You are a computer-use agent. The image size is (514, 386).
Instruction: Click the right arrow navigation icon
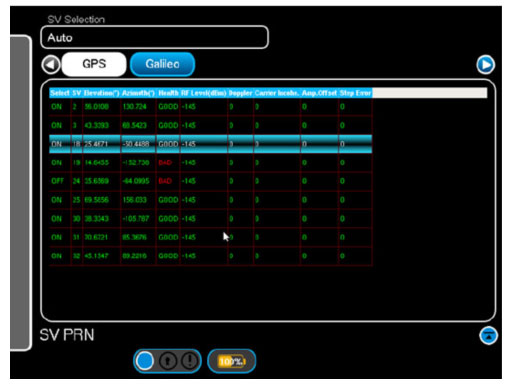(485, 64)
